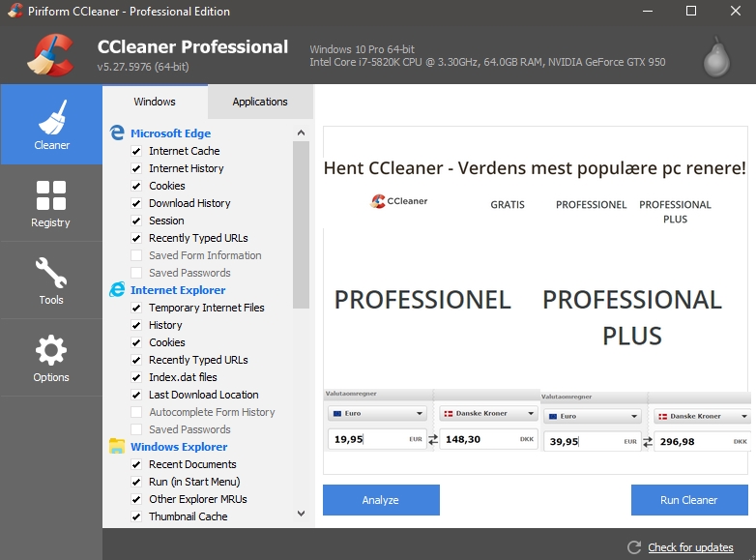Select the PROFESSIONEL column header in table
This screenshot has width=756, height=560.
(x=591, y=204)
